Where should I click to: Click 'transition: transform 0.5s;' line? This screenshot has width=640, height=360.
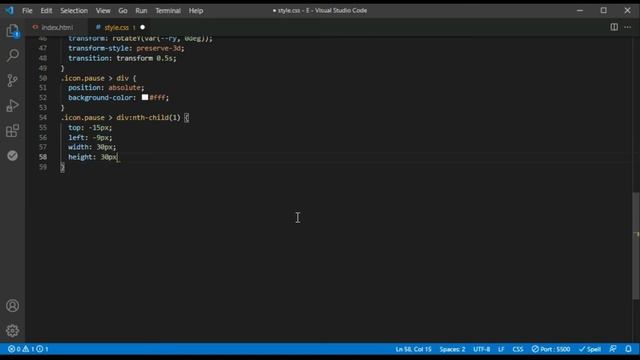[122, 58]
